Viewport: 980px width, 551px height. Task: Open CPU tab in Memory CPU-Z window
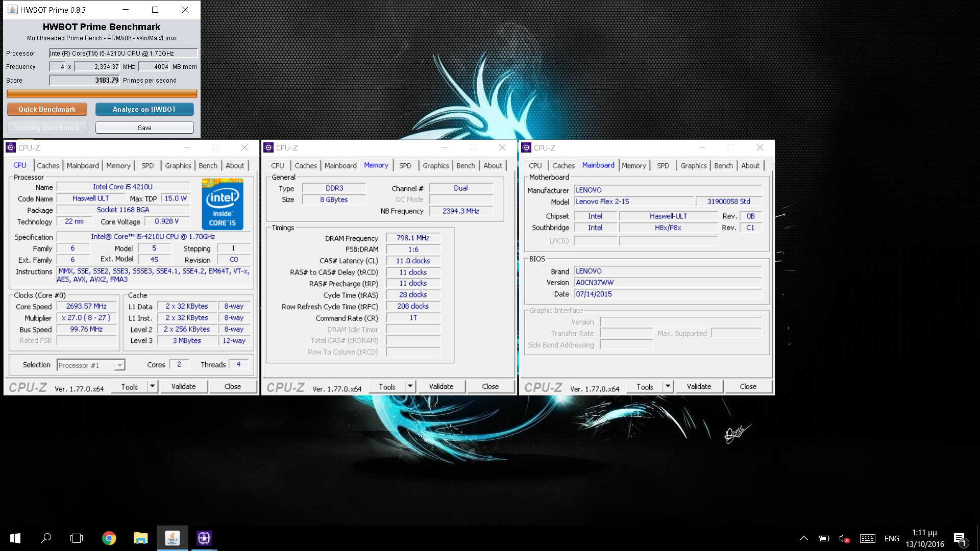(278, 165)
